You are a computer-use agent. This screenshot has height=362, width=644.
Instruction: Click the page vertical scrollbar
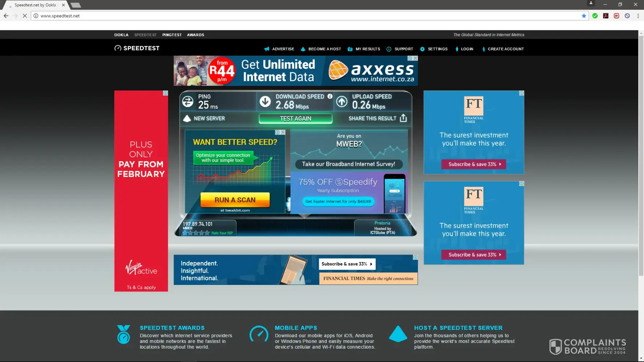641,156
